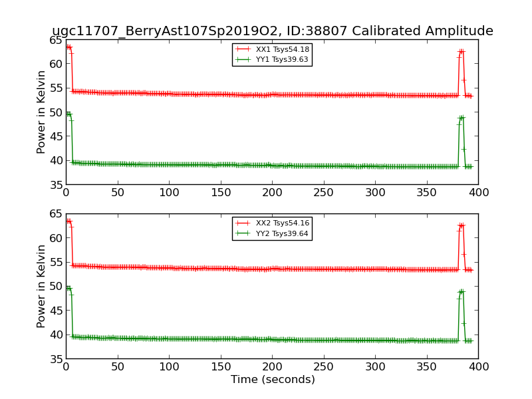Click the plot title 'ugc11707_BerryAst107Sp2019O2'
This screenshot has width=532, height=399.
(165, 31)
